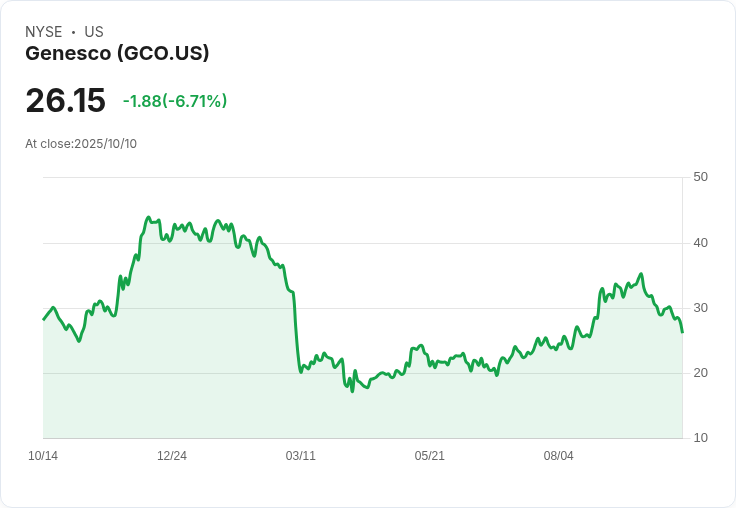This screenshot has height=508, width=736.
Task: Click the 12/24 x-axis date marker
Action: pyautogui.click(x=172, y=456)
